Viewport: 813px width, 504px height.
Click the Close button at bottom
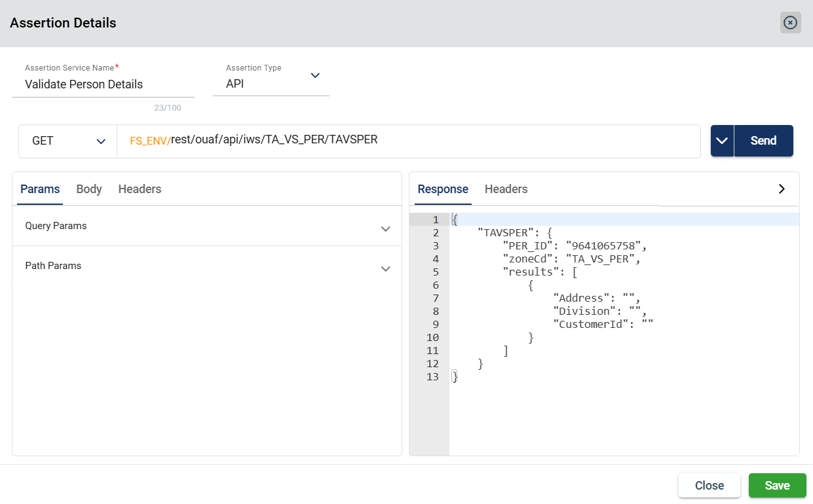click(709, 486)
